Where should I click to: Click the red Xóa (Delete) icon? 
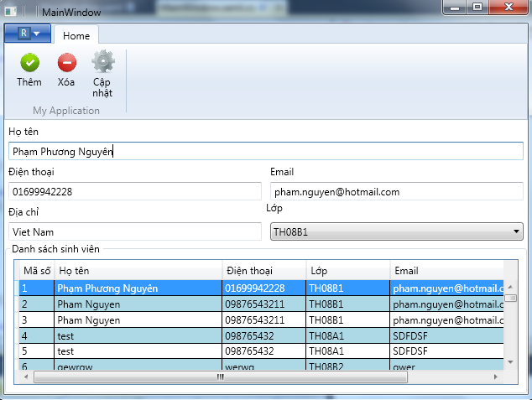pyautogui.click(x=66, y=62)
